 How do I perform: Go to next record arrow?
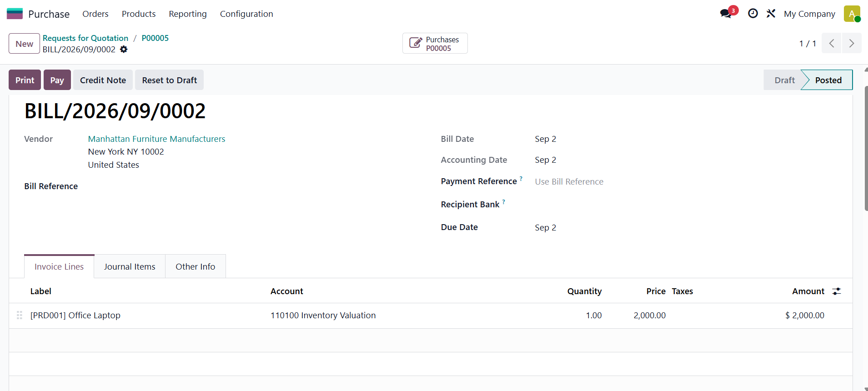click(x=852, y=44)
